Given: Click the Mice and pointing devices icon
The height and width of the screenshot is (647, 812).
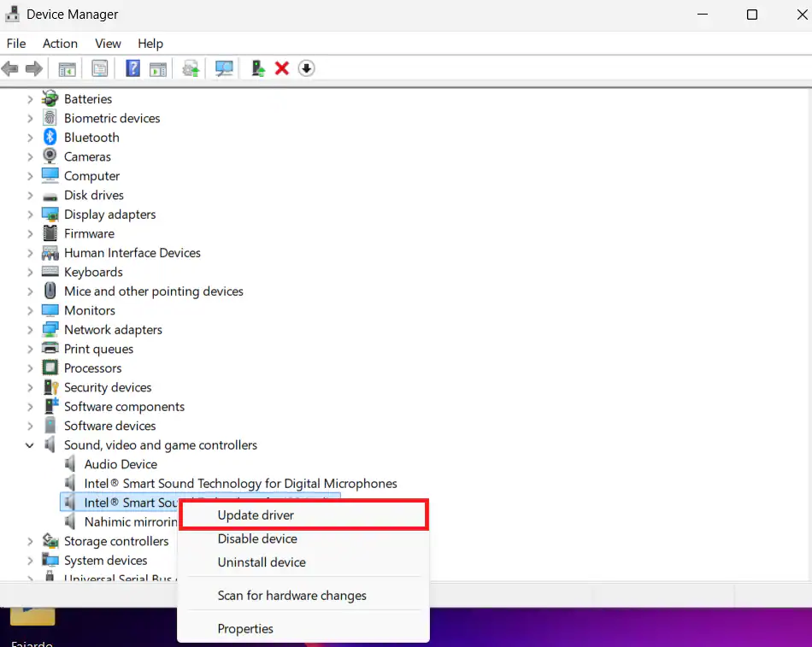Looking at the screenshot, I should [50, 291].
